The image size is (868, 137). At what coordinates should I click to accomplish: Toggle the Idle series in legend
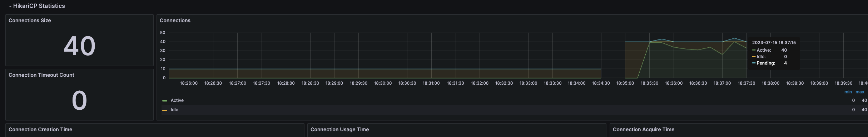pyautogui.click(x=174, y=110)
